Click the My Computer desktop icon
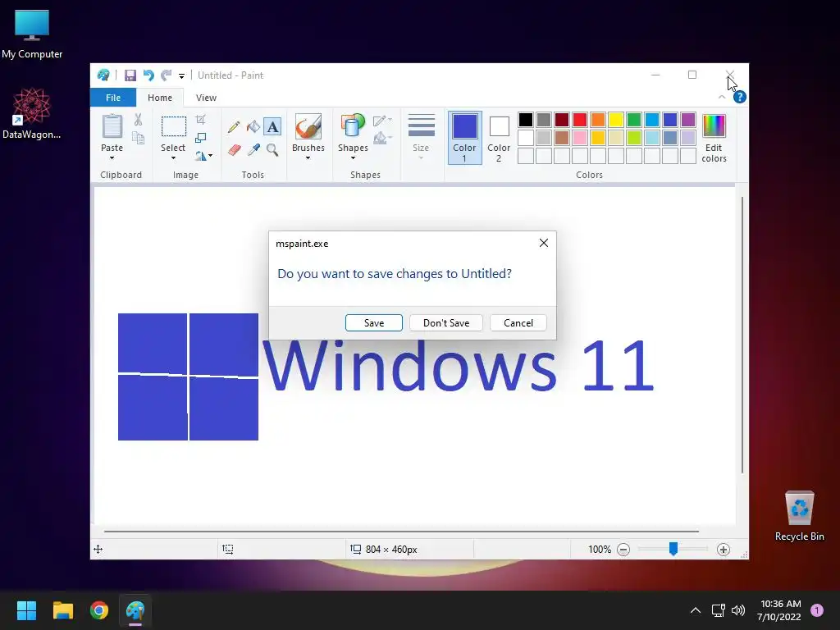Screen dimensions: 840x630 point(32,34)
